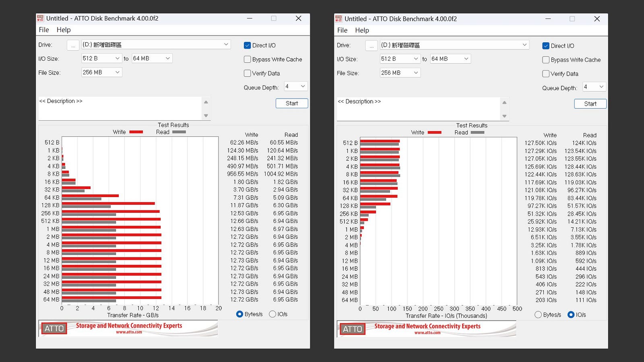Viewport: 644px width, 362px height.
Task: Enable Verify Data in left window
Action: pos(247,73)
